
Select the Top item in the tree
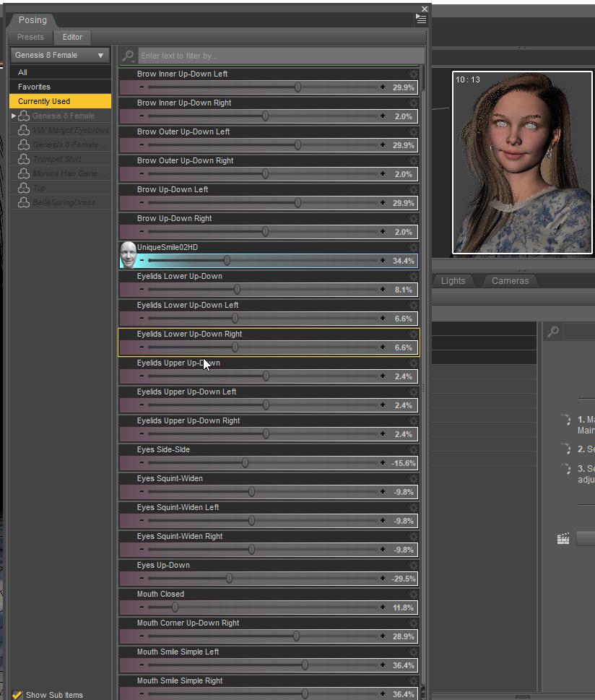pyautogui.click(x=60, y=188)
